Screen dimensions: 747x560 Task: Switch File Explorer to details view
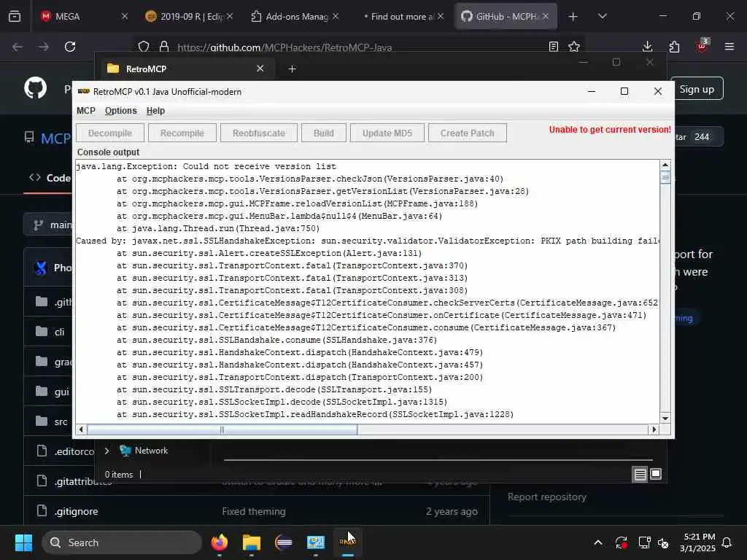640,474
